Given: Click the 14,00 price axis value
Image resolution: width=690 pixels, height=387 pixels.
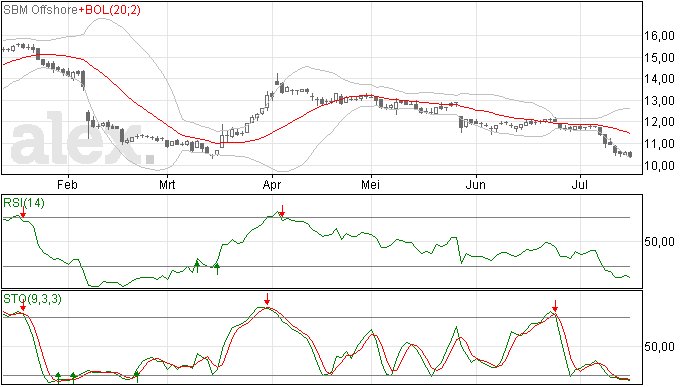Looking at the screenshot, I should tap(659, 79).
